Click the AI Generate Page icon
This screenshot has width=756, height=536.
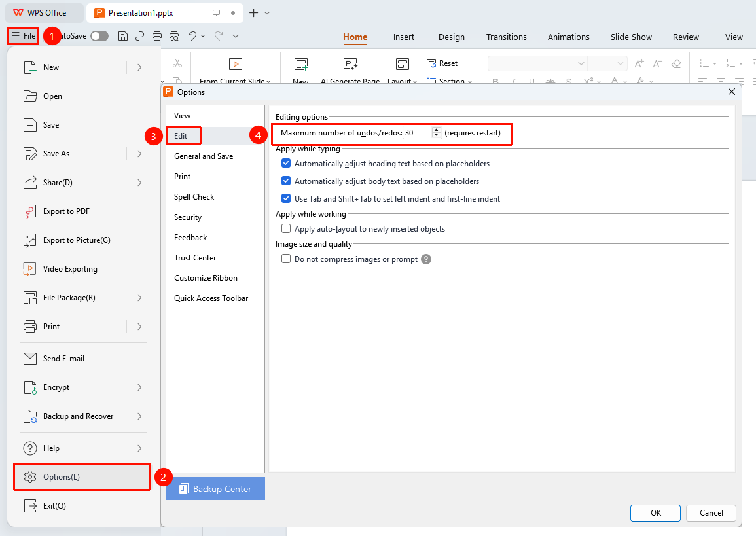tap(351, 64)
